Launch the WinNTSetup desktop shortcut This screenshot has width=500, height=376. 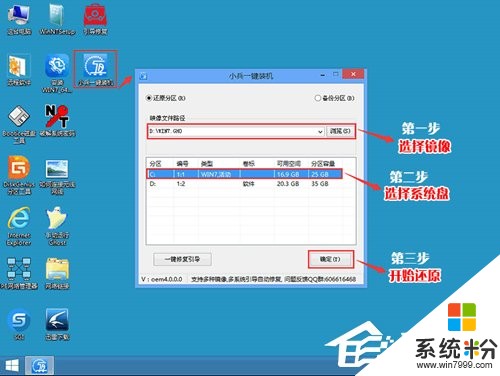pos(57,19)
